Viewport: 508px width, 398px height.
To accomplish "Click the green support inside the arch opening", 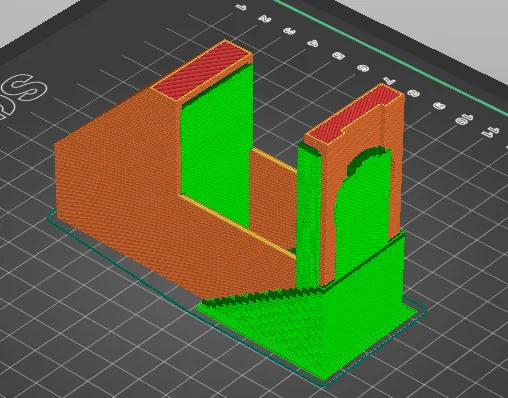I will click(x=363, y=213).
